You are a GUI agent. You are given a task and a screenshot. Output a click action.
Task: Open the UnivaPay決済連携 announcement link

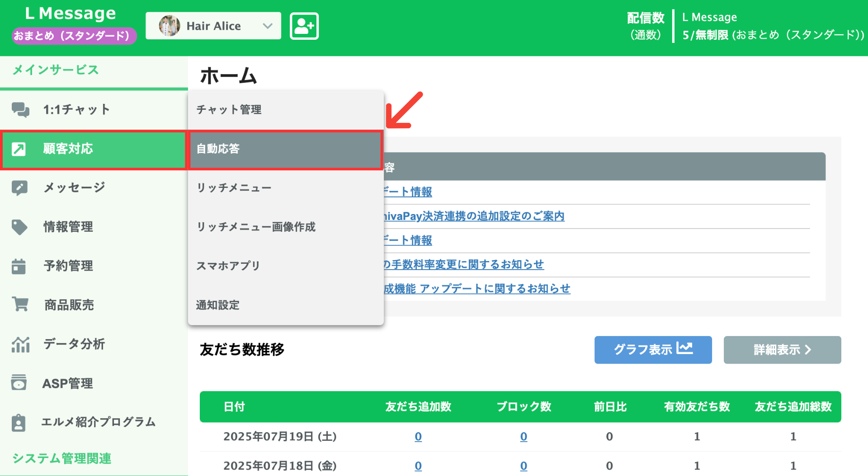pyautogui.click(x=474, y=216)
